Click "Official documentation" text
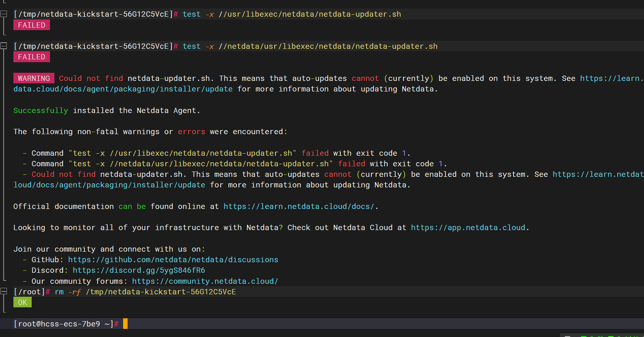644x337 pixels. pos(63,207)
